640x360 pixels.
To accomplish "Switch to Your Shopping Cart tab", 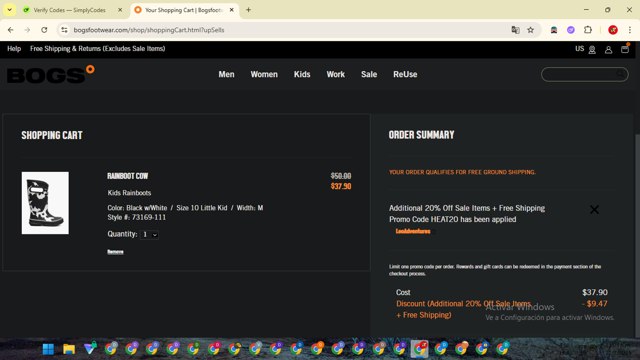I will point(184,10).
